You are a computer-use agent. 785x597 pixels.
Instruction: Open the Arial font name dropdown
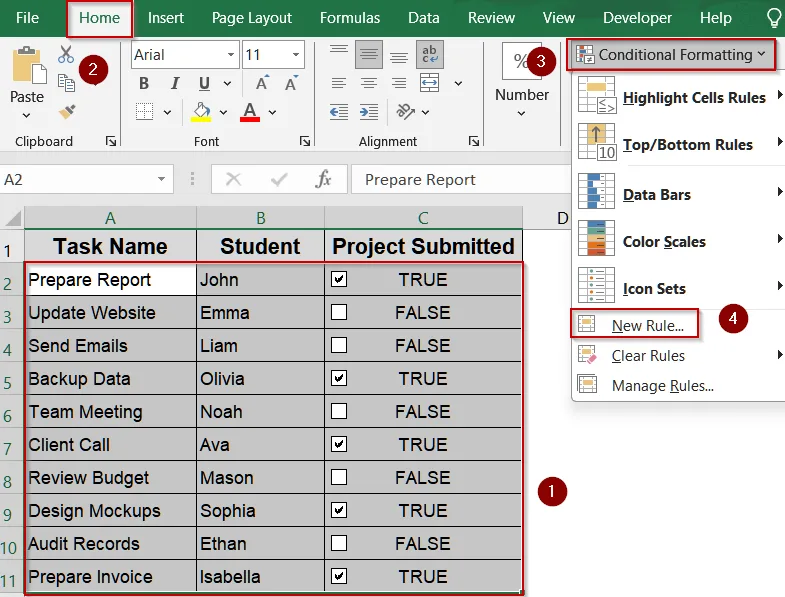tap(231, 54)
